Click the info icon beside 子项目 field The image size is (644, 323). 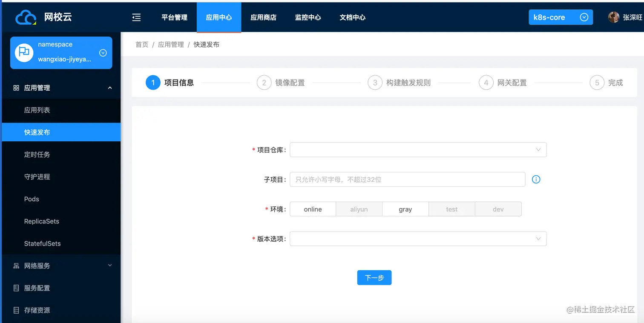(x=536, y=179)
